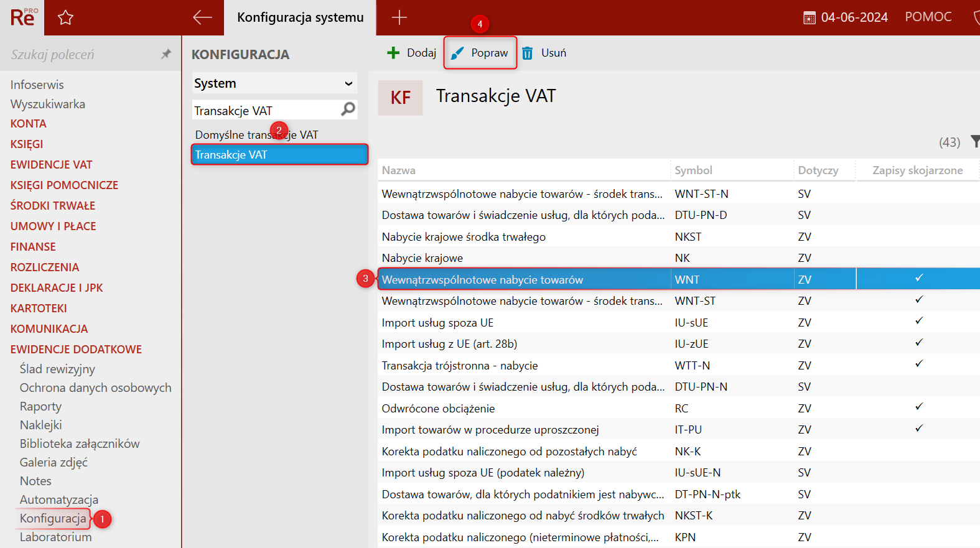Select the row with symbol NK
This screenshot has width=980, height=548.
[679, 258]
